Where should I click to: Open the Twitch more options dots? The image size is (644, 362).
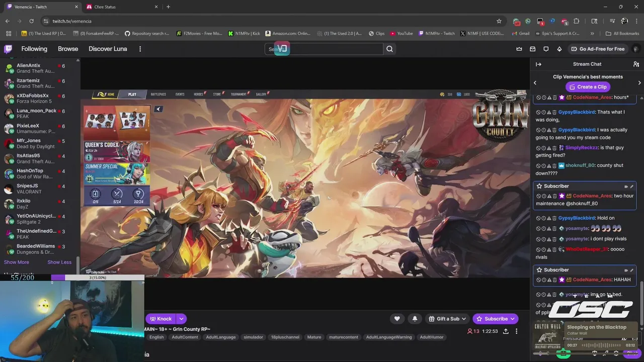(x=140, y=49)
